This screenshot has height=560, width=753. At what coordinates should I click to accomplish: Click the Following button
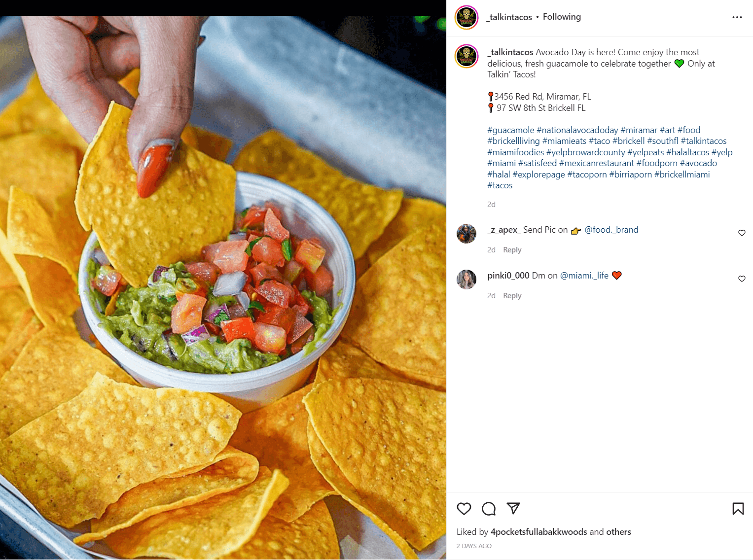(x=562, y=17)
